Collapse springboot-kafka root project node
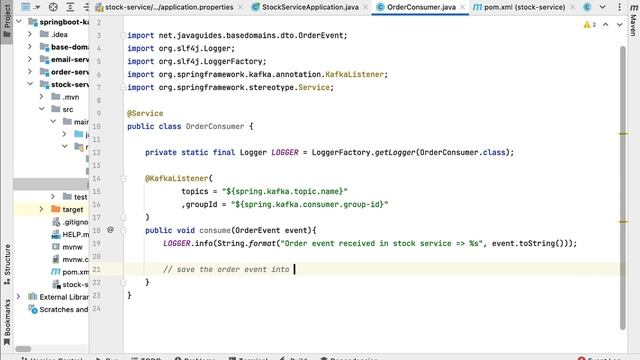640x360 pixels. tap(19, 22)
